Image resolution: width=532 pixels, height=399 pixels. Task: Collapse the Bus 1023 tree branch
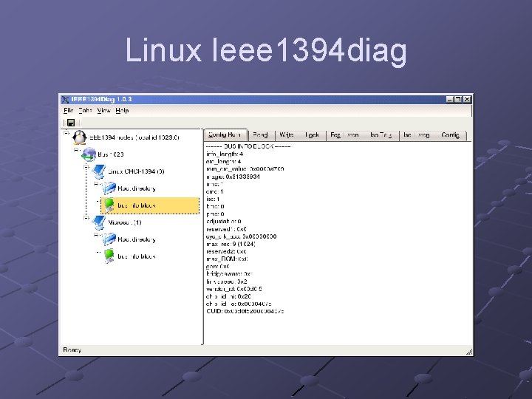pyautogui.click(x=77, y=150)
